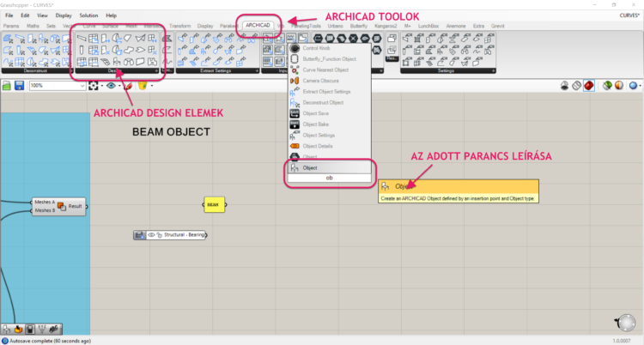
Task: Select the yellow BEAM component on canvas
Action: click(x=214, y=205)
